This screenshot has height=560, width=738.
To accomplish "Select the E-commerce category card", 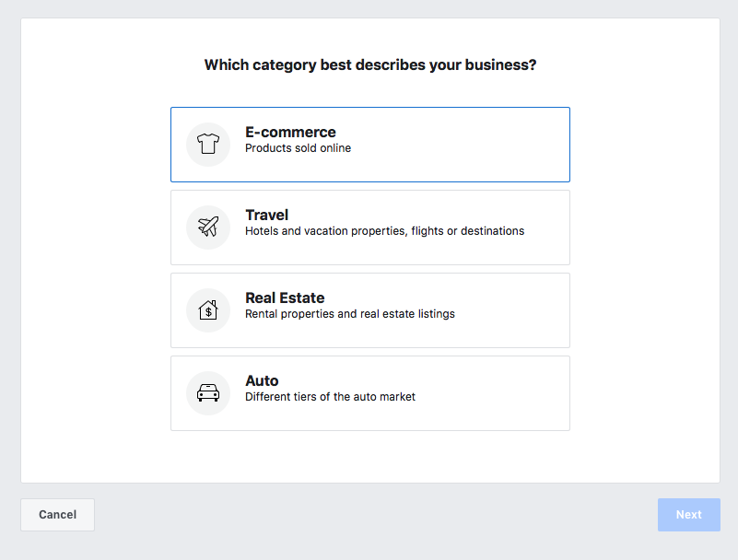I will click(x=370, y=145).
